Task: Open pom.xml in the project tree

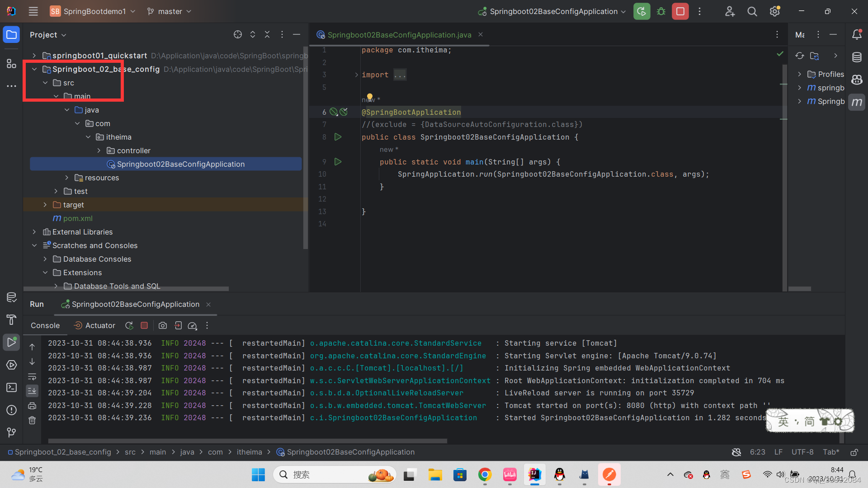Action: [77, 218]
